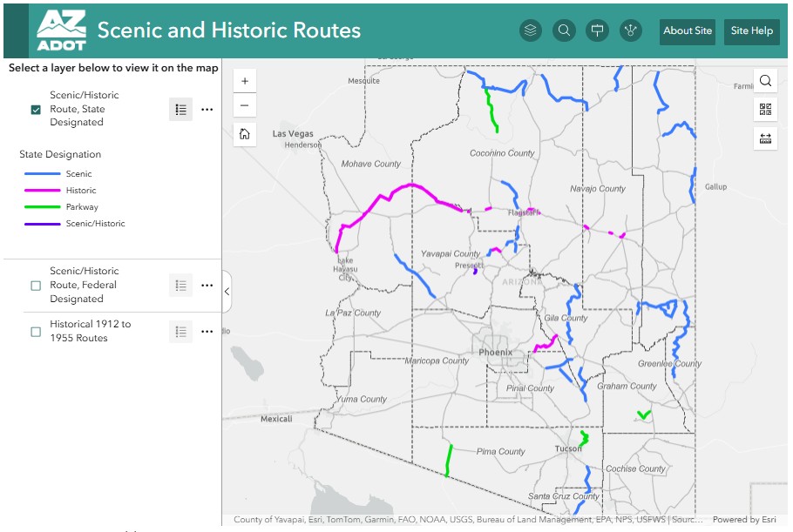Click the Greenlee County label
793x532 pixels.
pyautogui.click(x=669, y=363)
